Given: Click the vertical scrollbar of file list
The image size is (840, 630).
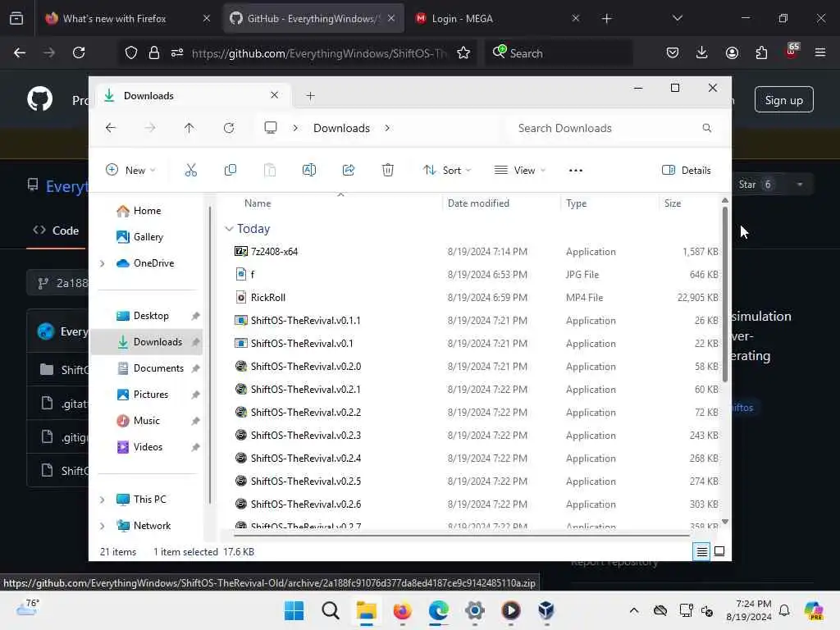Looking at the screenshot, I should click(725, 294).
